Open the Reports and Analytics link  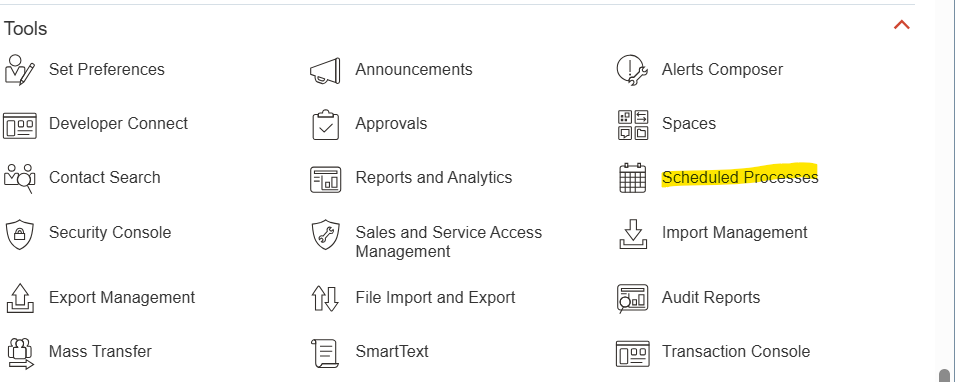click(434, 177)
